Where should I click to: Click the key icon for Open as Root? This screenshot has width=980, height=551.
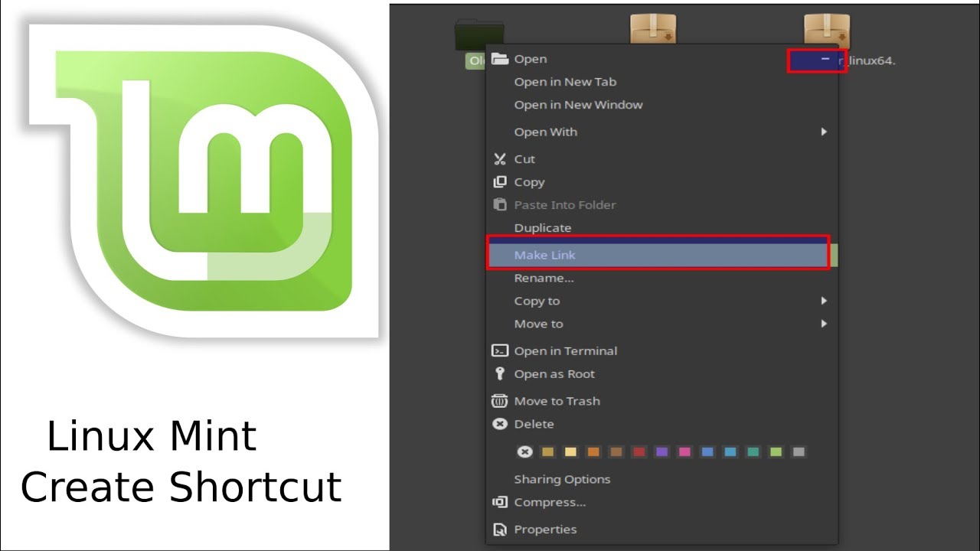pos(500,374)
